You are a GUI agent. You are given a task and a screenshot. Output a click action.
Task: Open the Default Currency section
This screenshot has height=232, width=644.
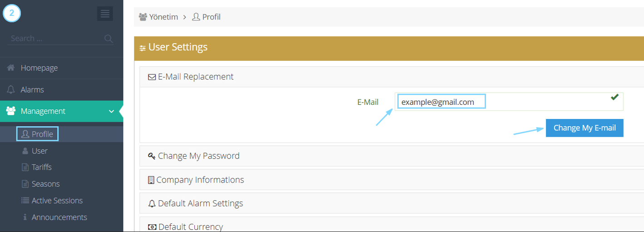coord(391,225)
